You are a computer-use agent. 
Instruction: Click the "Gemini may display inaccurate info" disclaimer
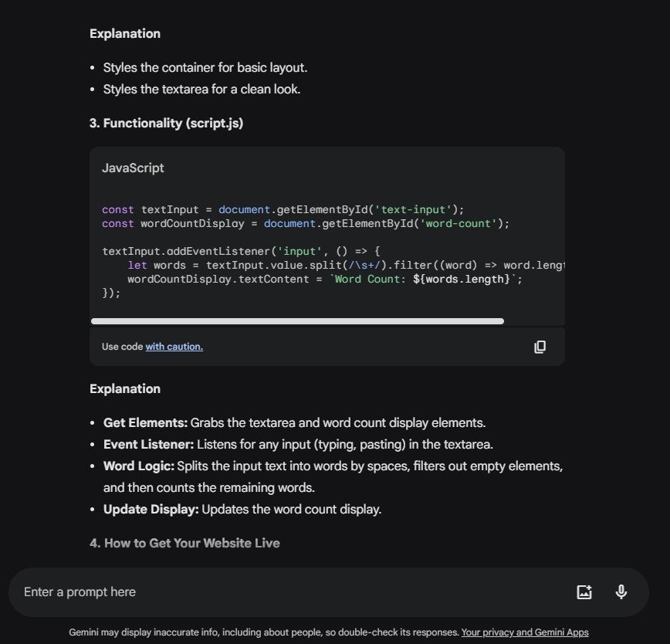tap(264, 632)
